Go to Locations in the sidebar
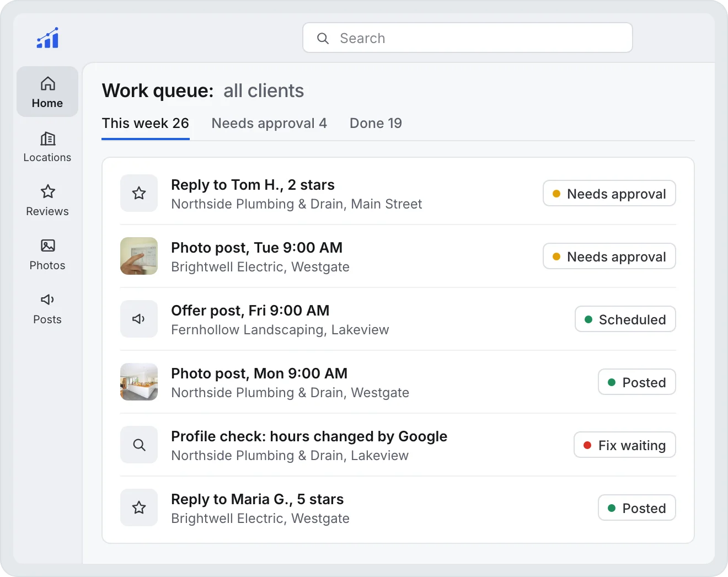The height and width of the screenshot is (577, 728). pyautogui.click(x=47, y=147)
